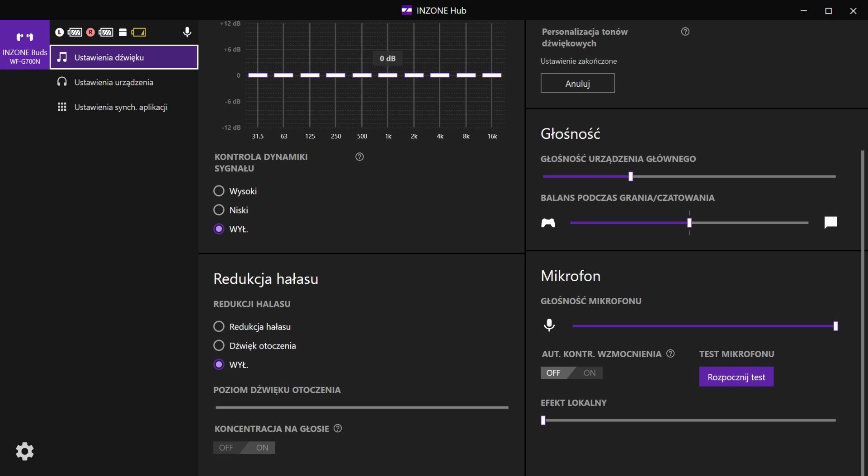Click the 4k equalizer band handle
Screen dimensions: 868x476
click(439, 75)
